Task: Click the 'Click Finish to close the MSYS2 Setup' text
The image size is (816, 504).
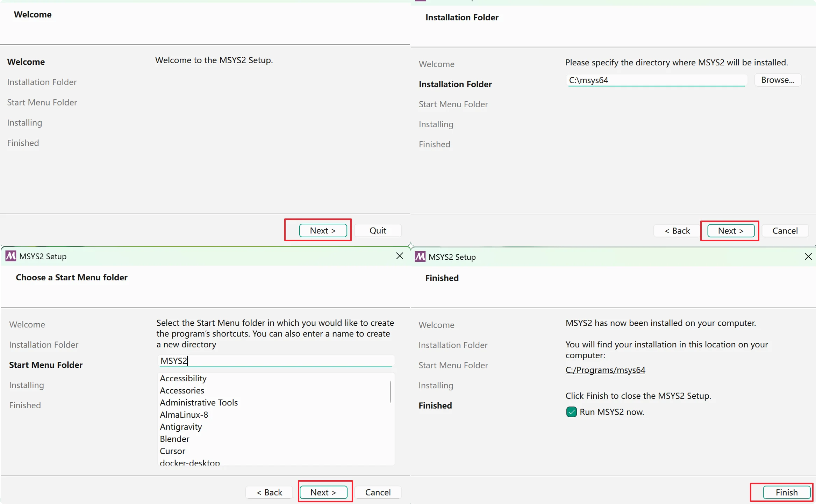Action: click(x=638, y=396)
